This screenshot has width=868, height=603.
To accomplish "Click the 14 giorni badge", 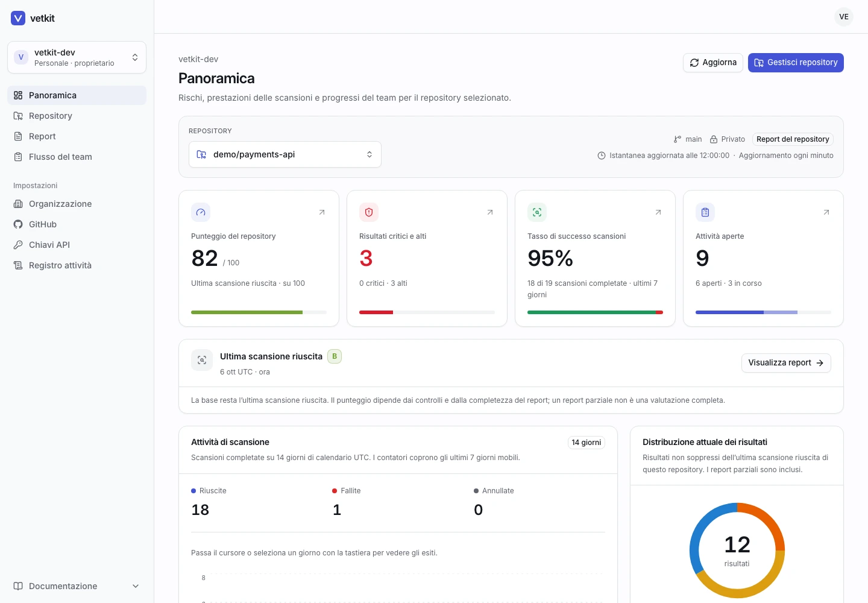I will (x=587, y=443).
